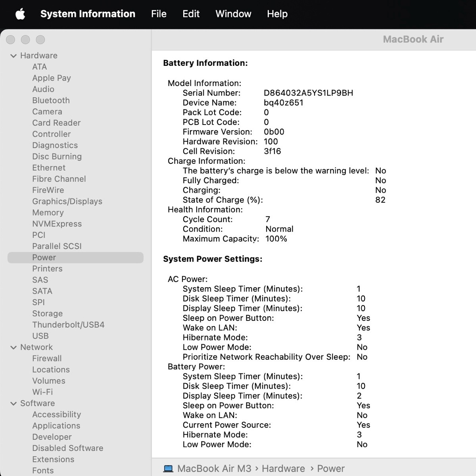Screen dimensions: 476x476
Task: Select Firewall under Network
Action: pos(47,358)
